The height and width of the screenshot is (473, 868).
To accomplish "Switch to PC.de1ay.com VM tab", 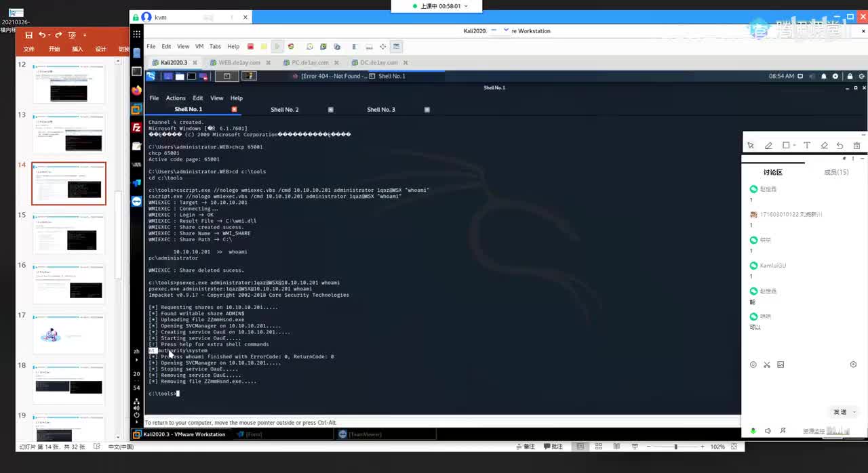I will click(310, 62).
